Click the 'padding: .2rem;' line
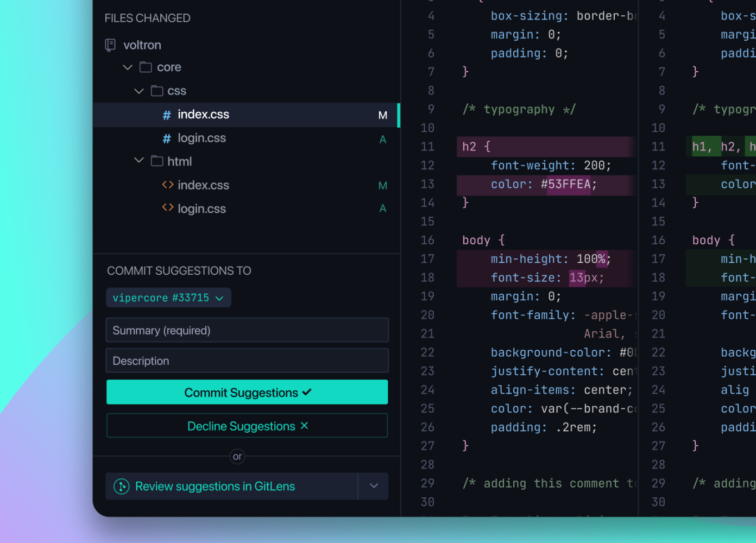Image resolution: width=756 pixels, height=543 pixels. (x=544, y=427)
